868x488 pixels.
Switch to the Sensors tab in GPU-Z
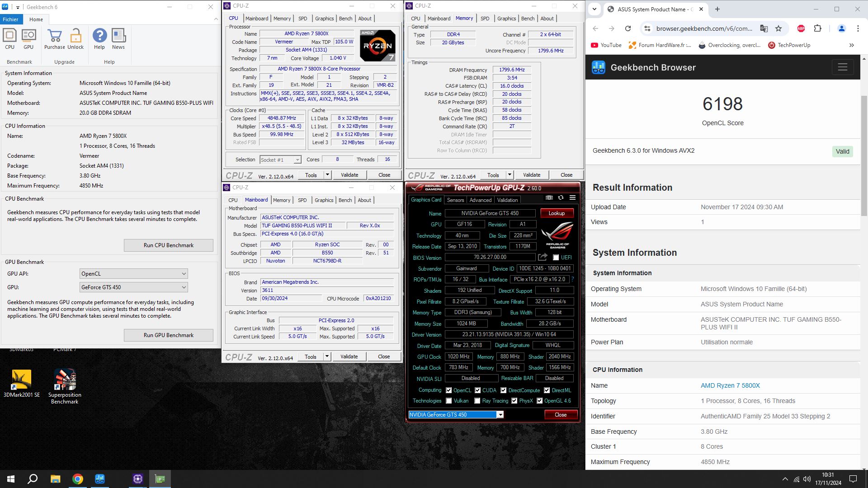pos(455,200)
